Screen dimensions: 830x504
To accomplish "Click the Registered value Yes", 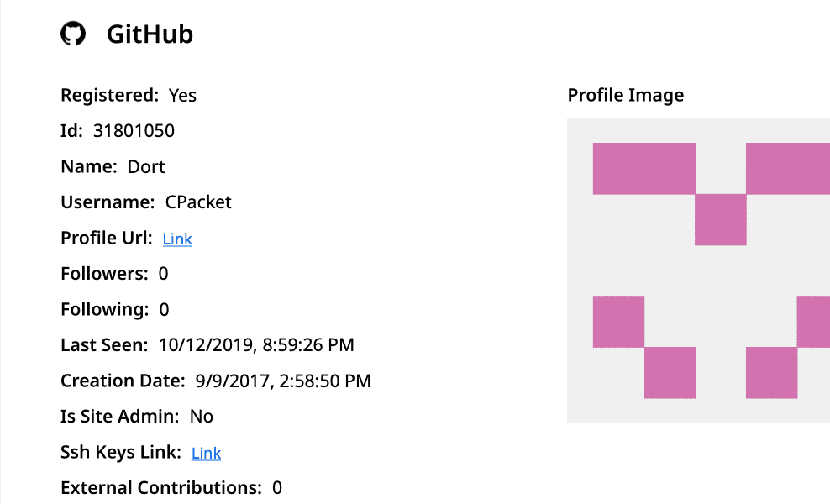I will (182, 95).
